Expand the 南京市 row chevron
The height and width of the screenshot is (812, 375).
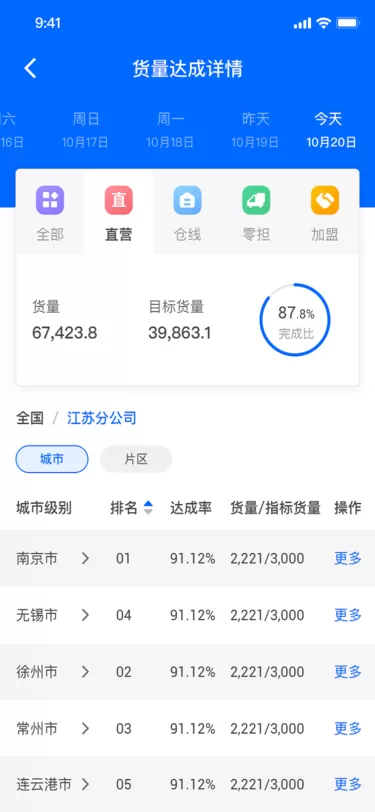pyautogui.click(x=85, y=558)
